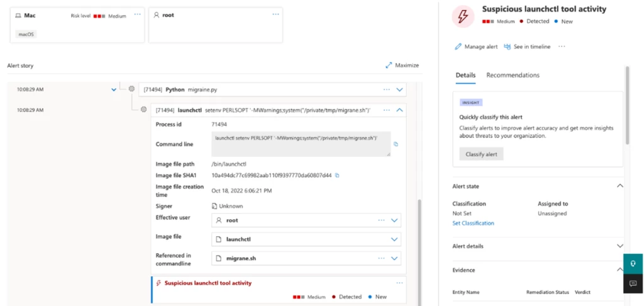Expand the Effective user root dropdown

click(394, 220)
